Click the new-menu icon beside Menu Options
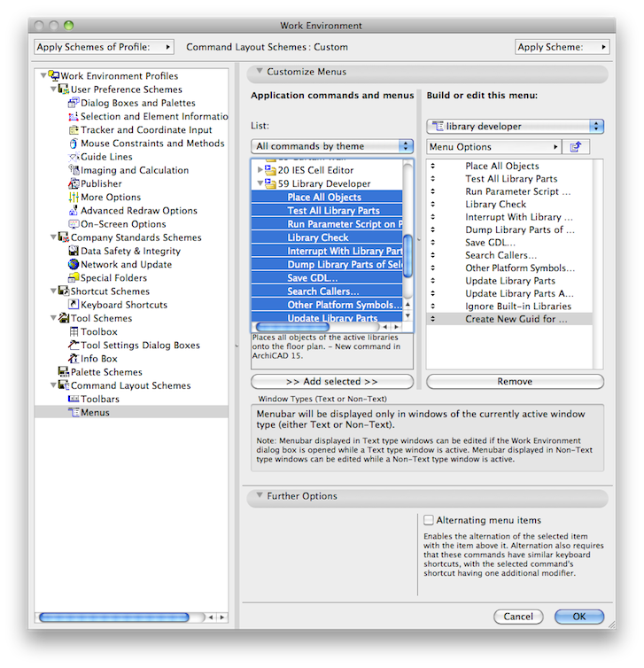644x668 pixels. point(576,147)
